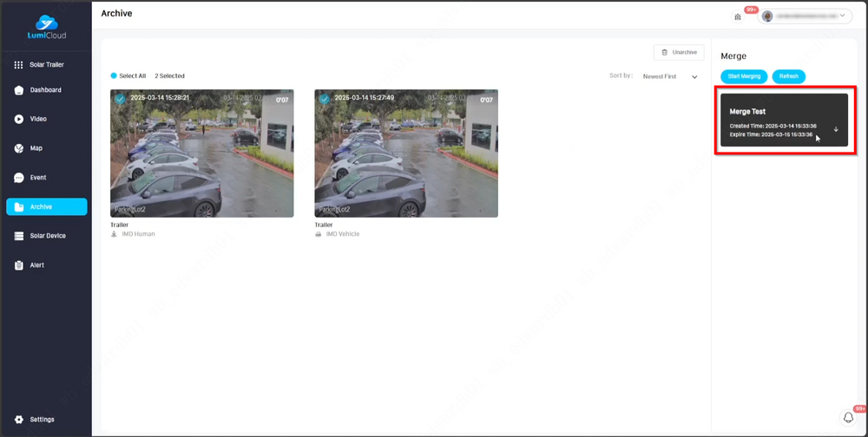Click the Start Merging button
Image resolution: width=868 pixels, height=437 pixels.
pos(744,76)
